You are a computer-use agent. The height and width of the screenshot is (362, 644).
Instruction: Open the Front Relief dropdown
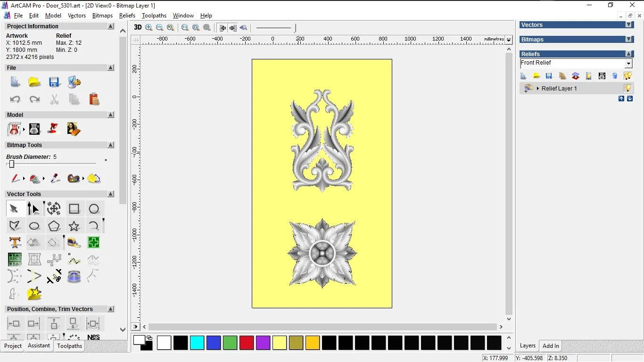click(628, 64)
